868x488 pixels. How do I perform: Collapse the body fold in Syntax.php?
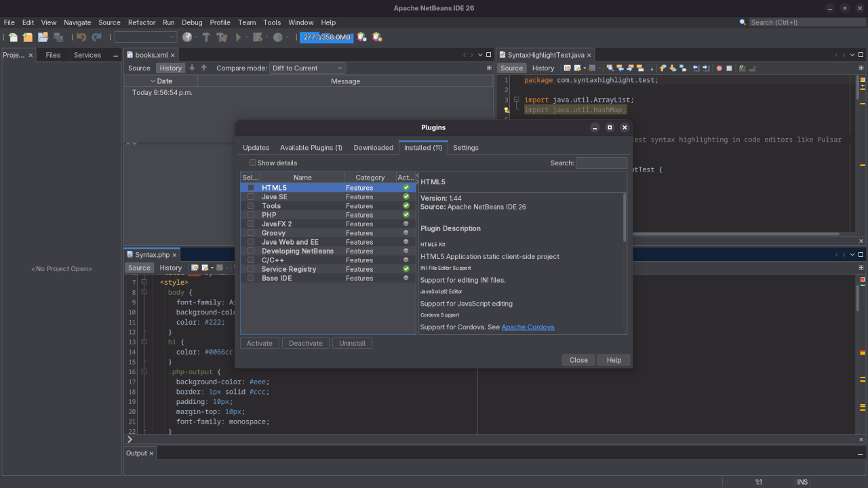(144, 292)
